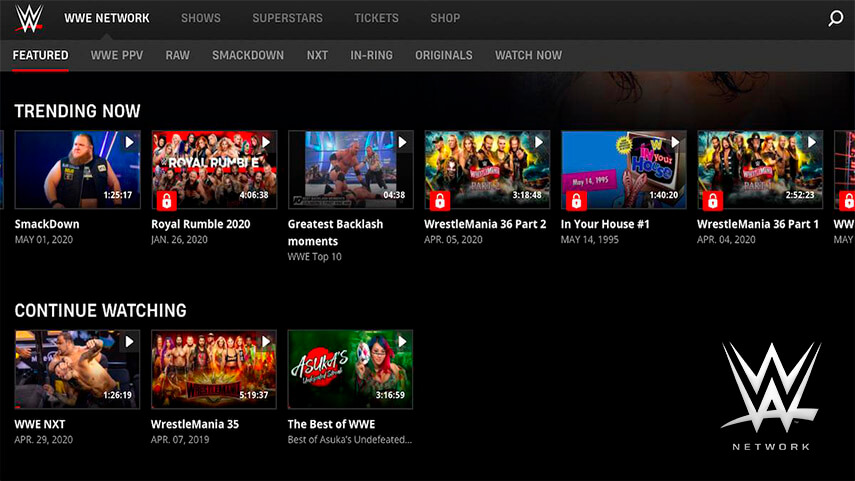Screen dimensions: 855x481
Task: Click the 'APR. 07, 2019' date text
Action: (x=180, y=439)
